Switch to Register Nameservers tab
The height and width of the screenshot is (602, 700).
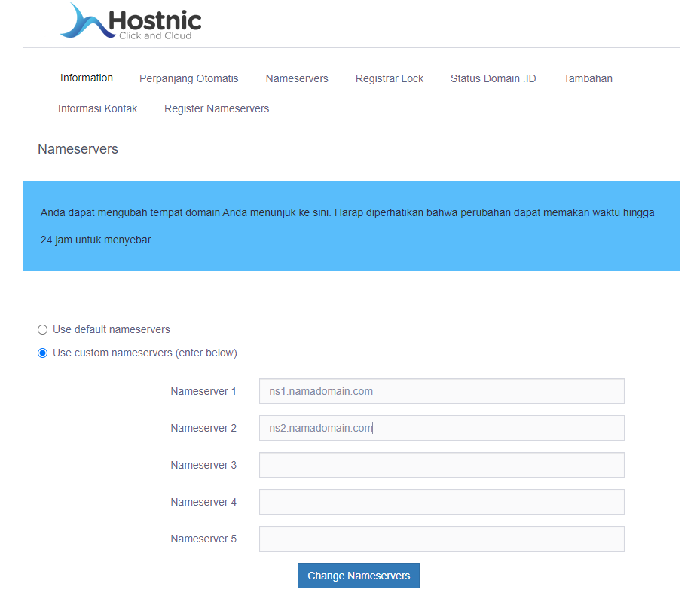point(216,108)
